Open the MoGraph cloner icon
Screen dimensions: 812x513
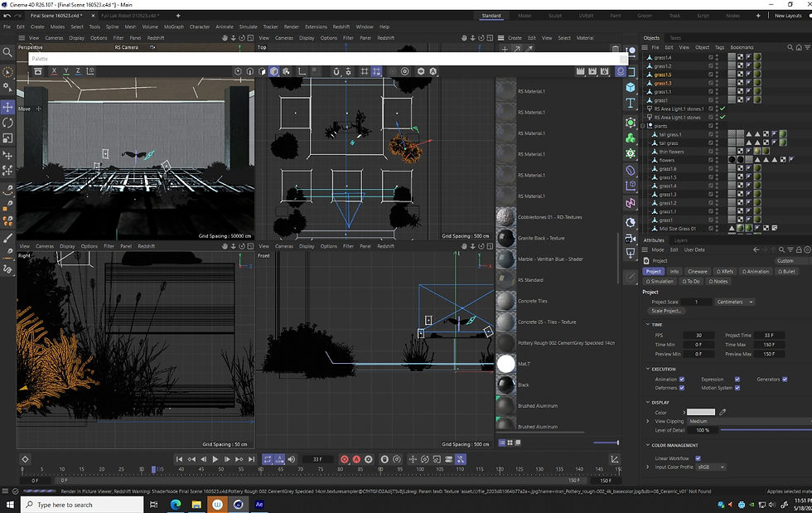click(631, 138)
